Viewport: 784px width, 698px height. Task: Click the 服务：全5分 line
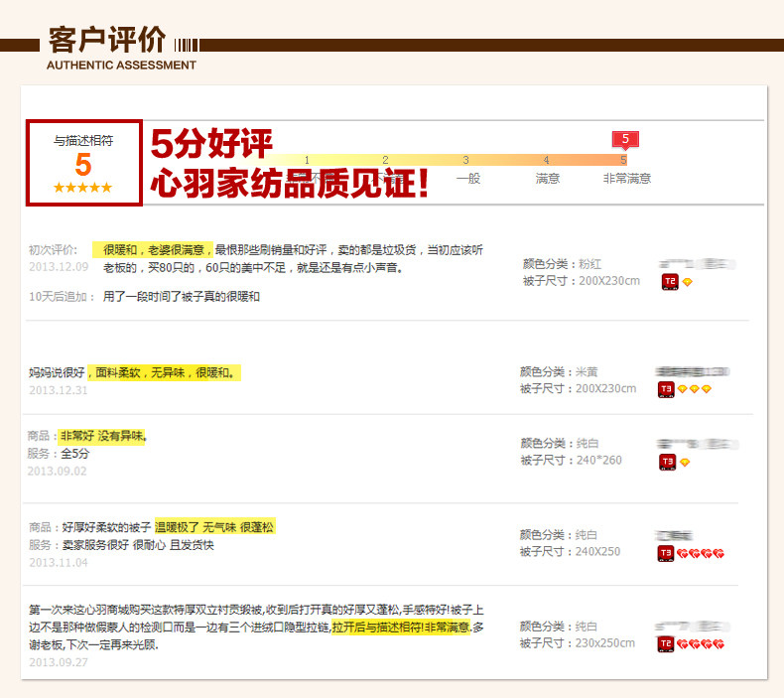(x=59, y=454)
